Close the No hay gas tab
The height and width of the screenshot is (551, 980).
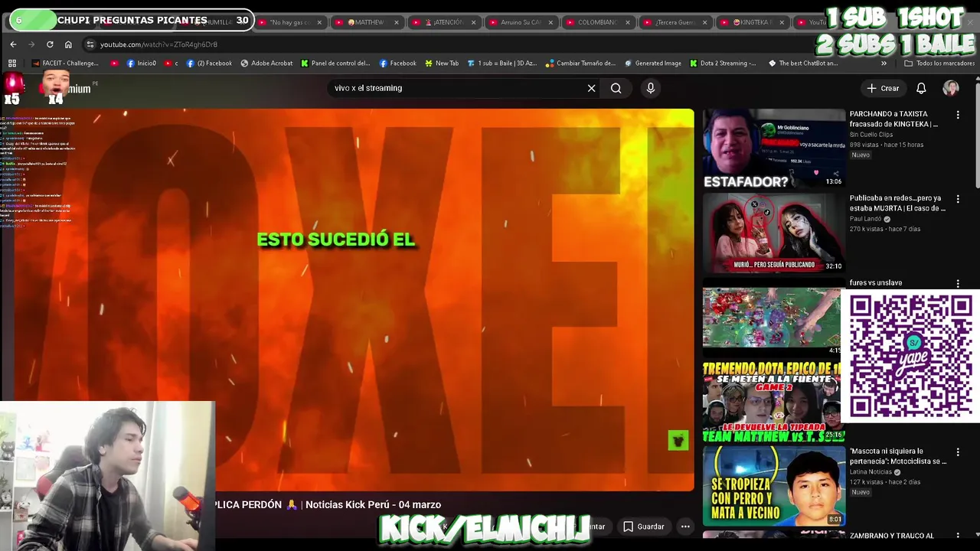(x=319, y=22)
